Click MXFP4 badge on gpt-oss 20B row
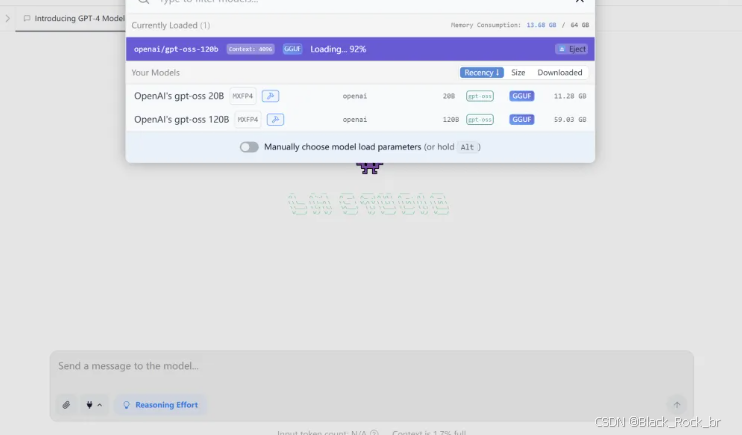Image resolution: width=742 pixels, height=435 pixels. (243, 96)
